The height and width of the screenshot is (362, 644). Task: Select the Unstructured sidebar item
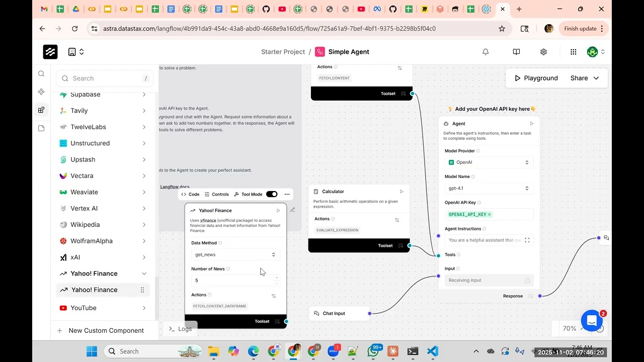[x=103, y=143]
